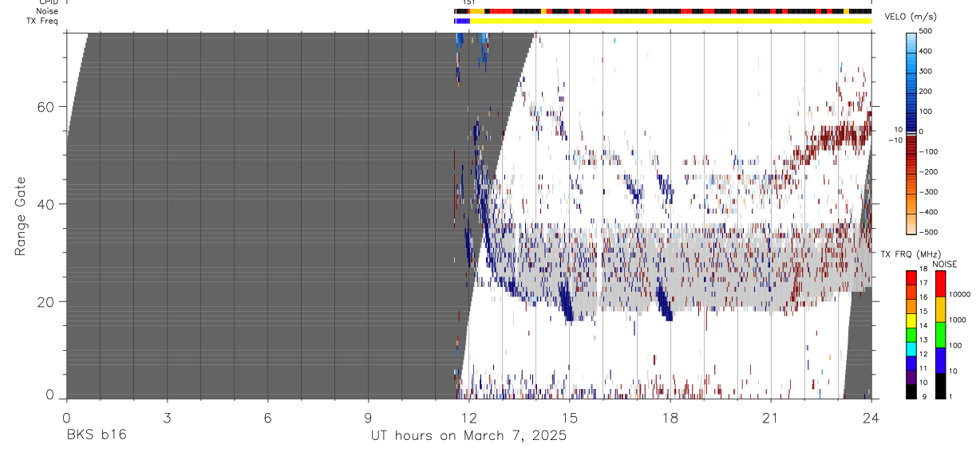Image resolution: width=980 pixels, height=452 pixels.
Task: Click the '18' tick label on UT hours axis
Action: [670, 418]
